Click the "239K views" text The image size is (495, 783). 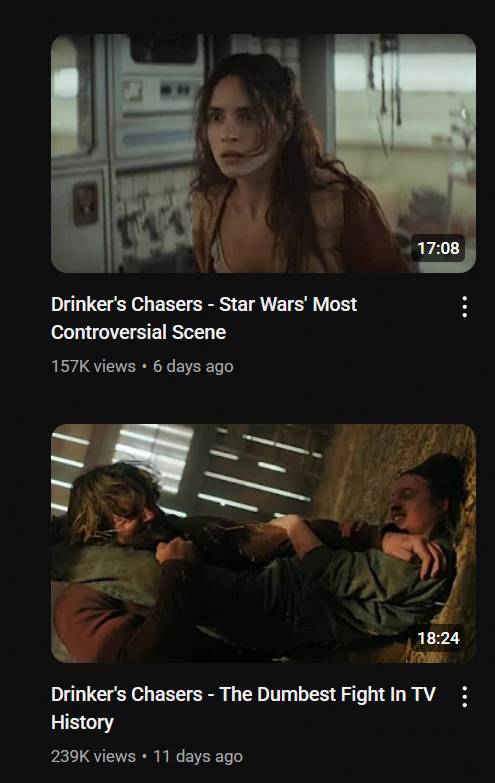pos(93,756)
